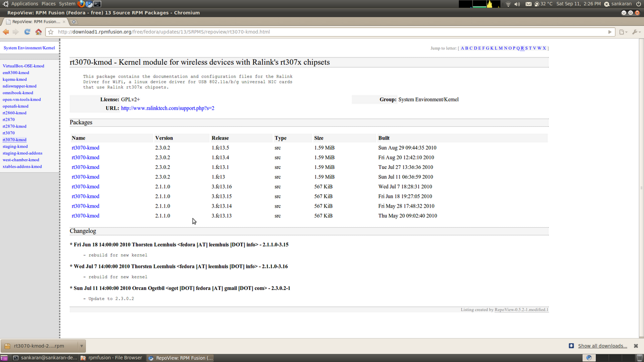The width and height of the screenshot is (644, 362).
Task: Open ndiswrapper-kmod in sidebar
Action: click(19, 86)
